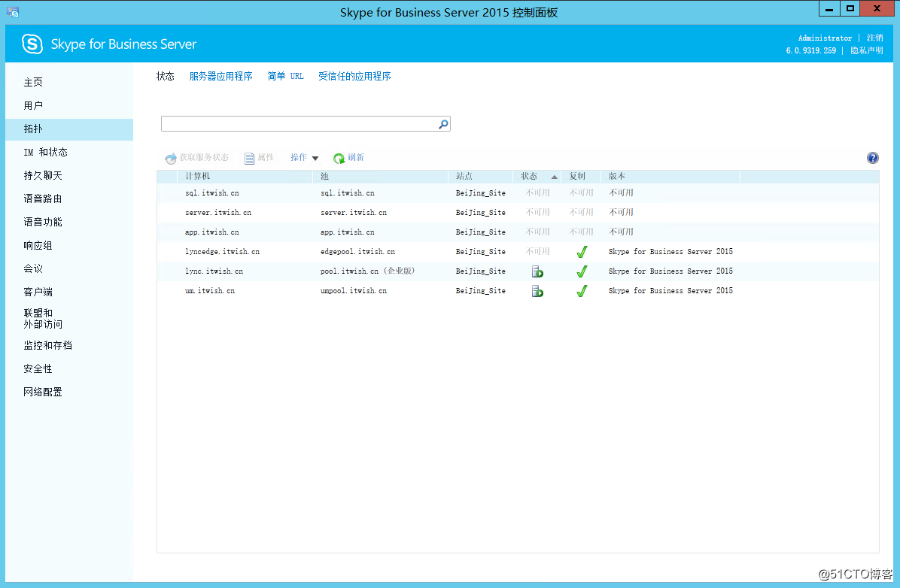This screenshot has width=900, height=588.
Task: Click the search magnifier icon
Action: pos(443,124)
